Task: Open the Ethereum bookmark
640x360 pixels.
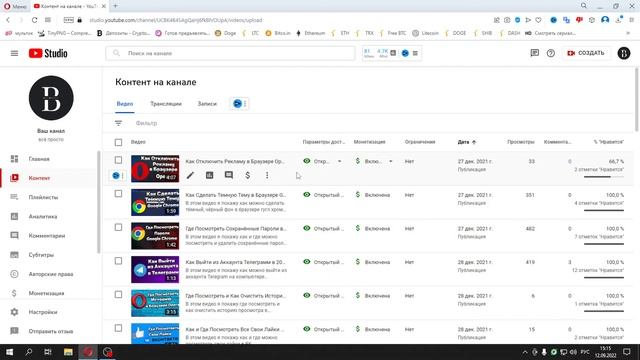Action: (x=310, y=33)
